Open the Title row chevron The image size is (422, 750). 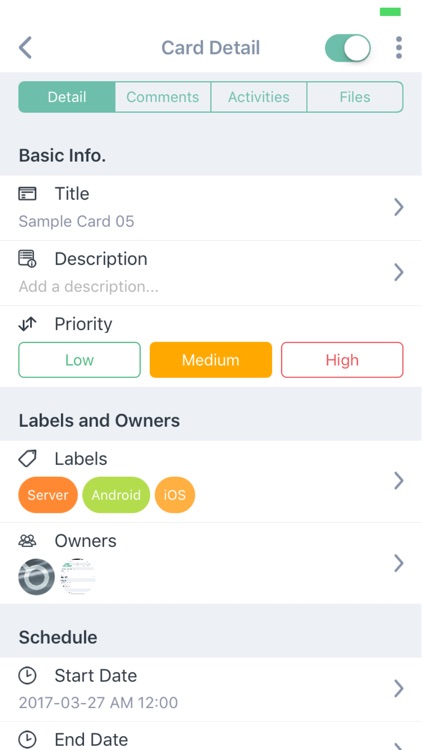pyautogui.click(x=399, y=208)
